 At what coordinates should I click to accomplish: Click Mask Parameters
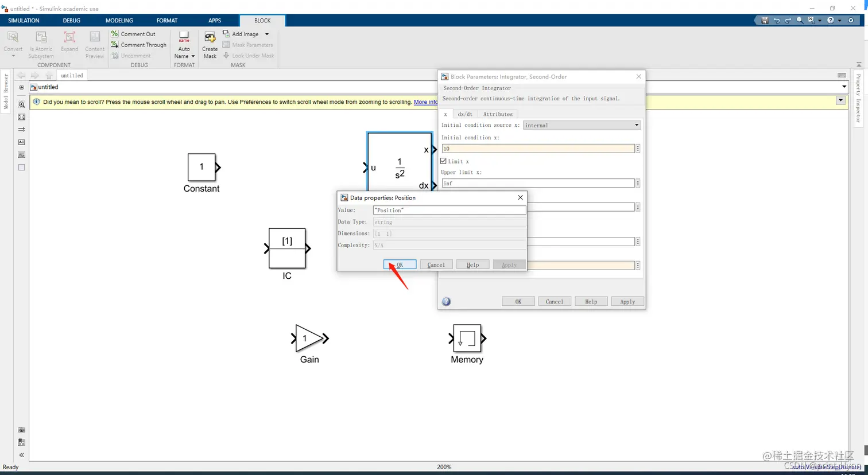click(x=248, y=45)
